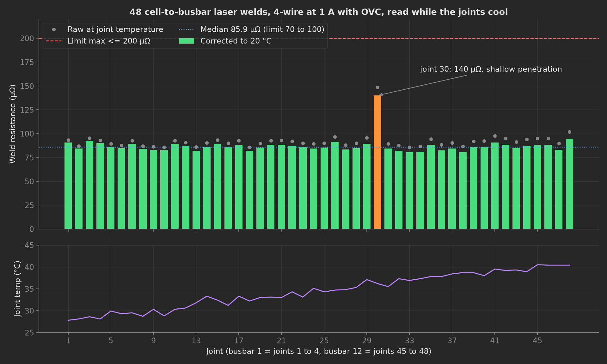The width and height of the screenshot is (607, 364).
Task: Click the green bar for joint 1
Action: click(x=68, y=186)
